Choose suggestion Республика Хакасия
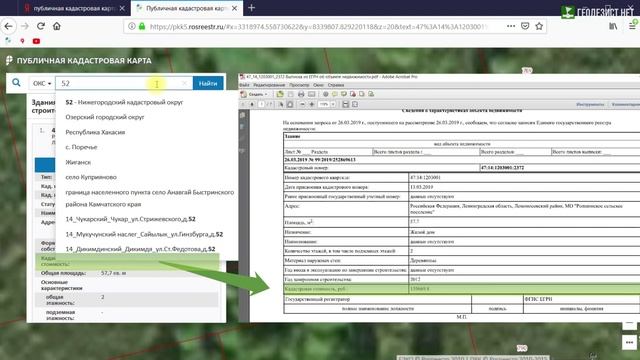This screenshot has height=360, width=640. [95, 132]
